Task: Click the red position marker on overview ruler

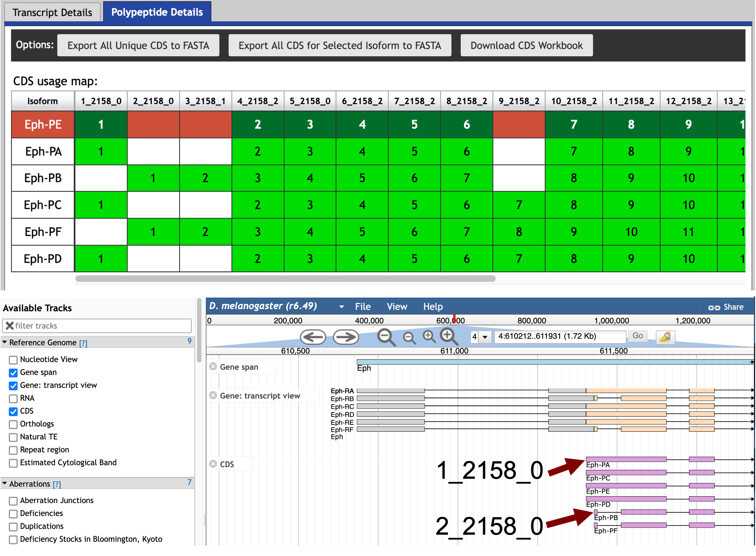Action: (454, 319)
